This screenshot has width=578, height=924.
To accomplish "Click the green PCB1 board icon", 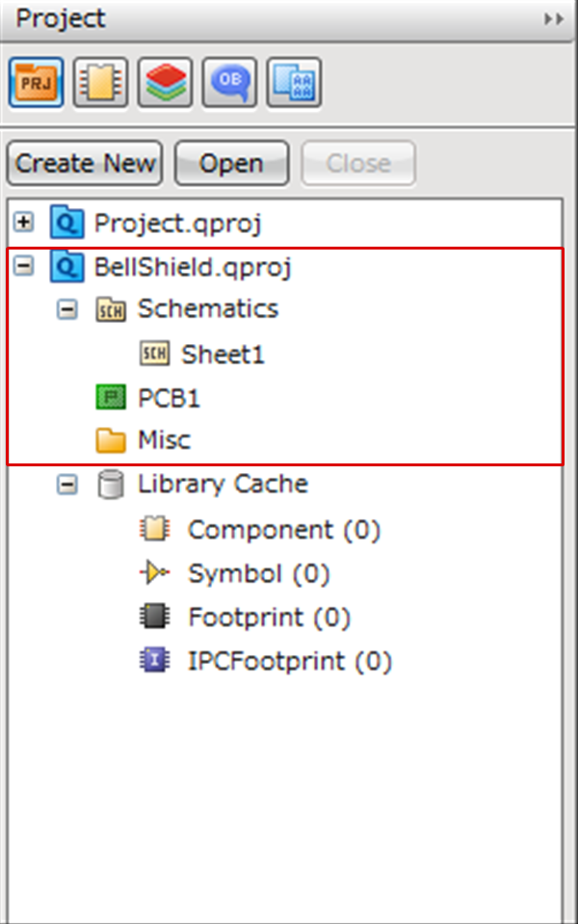I will [111, 397].
